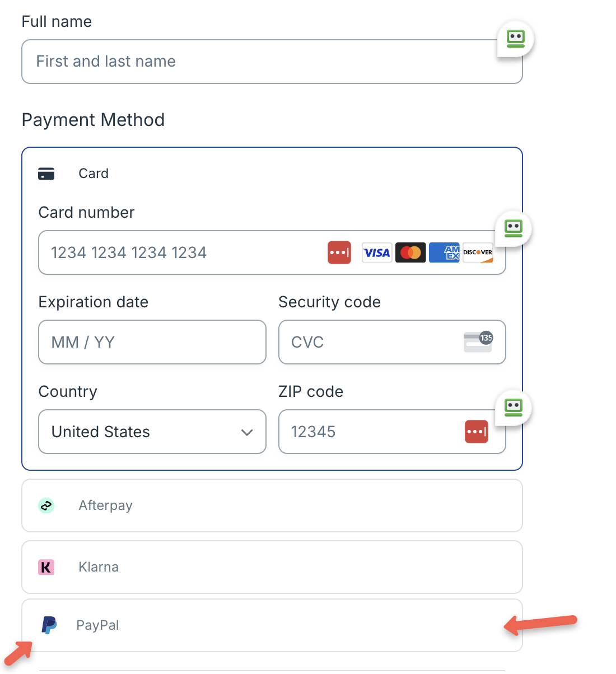Click the RoboForm icon beside Card number

click(514, 228)
